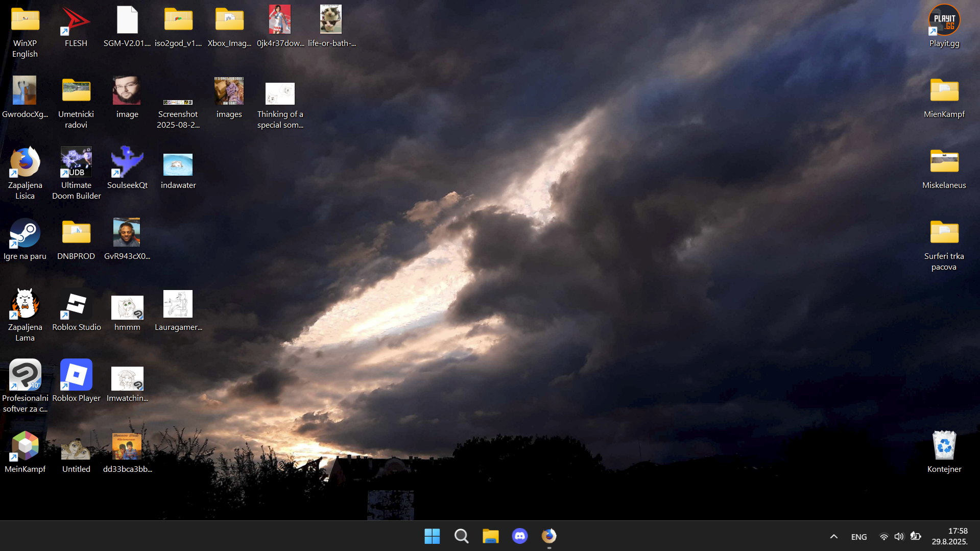Select the FLESH shortcut icon
980x551 pixels.
[76, 21]
